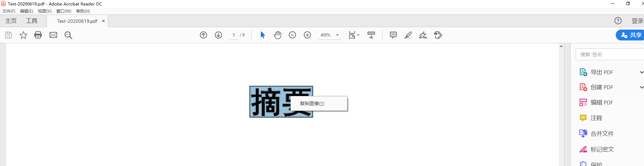Image resolution: width=644 pixels, height=166 pixels.
Task: Switch to the 主页 tab
Action: (x=11, y=21)
